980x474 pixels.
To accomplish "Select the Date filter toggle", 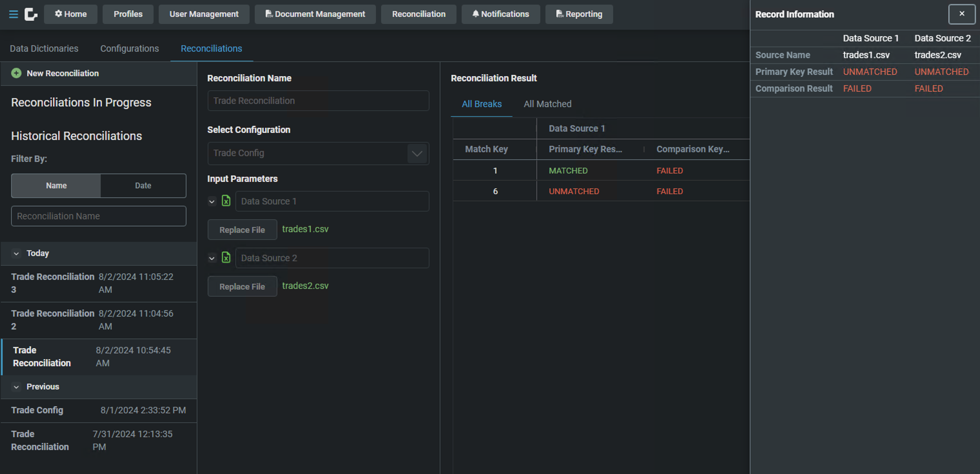I will click(x=143, y=186).
